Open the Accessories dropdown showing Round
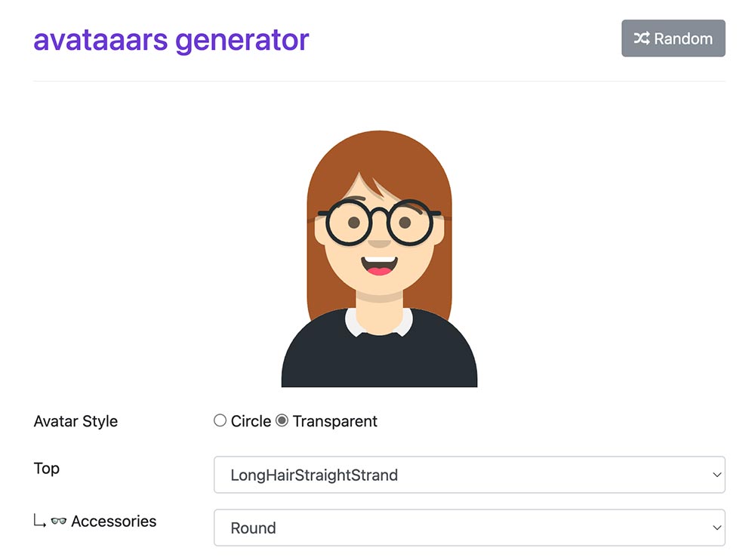 (468, 528)
